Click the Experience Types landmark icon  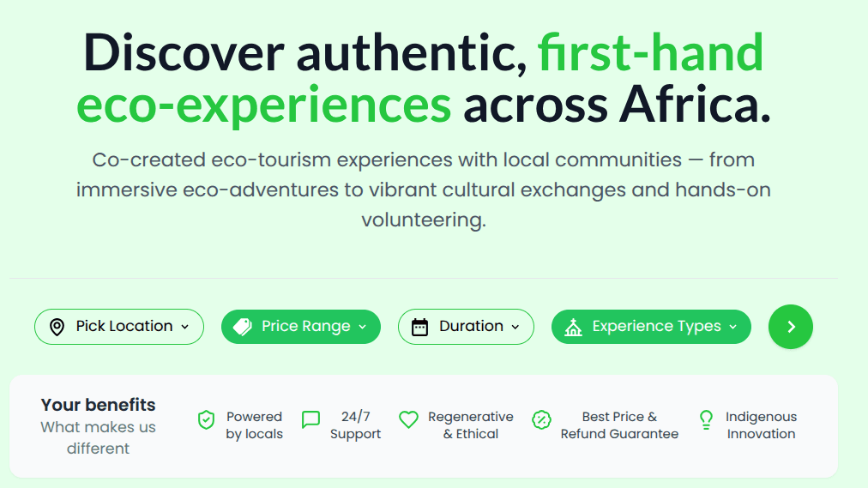click(573, 327)
